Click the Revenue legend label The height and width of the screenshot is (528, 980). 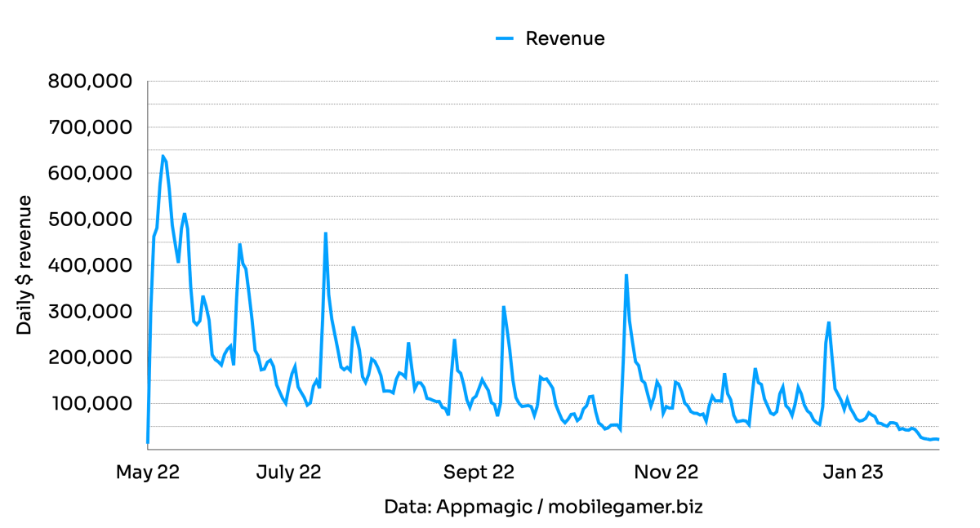click(x=565, y=38)
